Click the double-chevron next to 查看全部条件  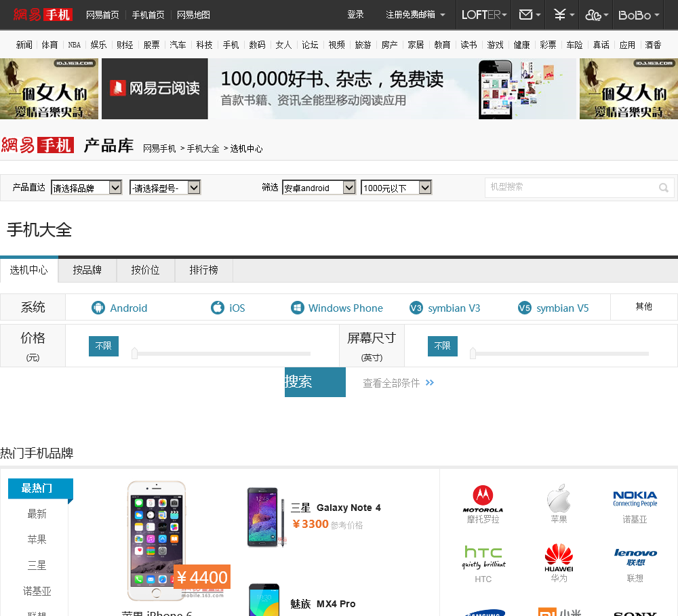429,383
